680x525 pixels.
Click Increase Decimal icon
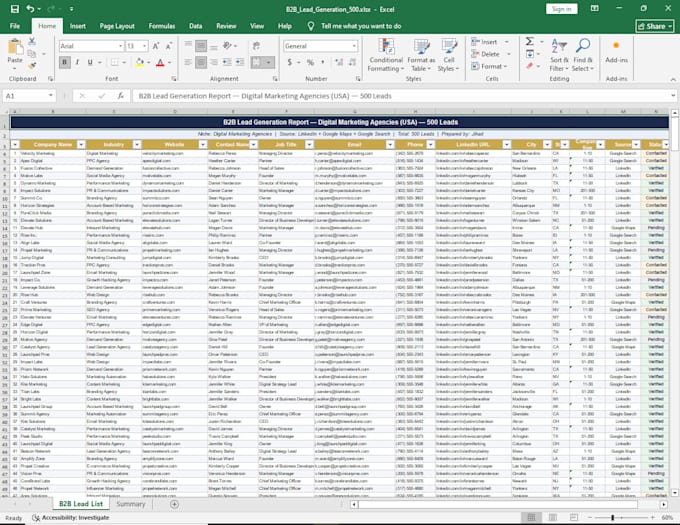coord(339,62)
